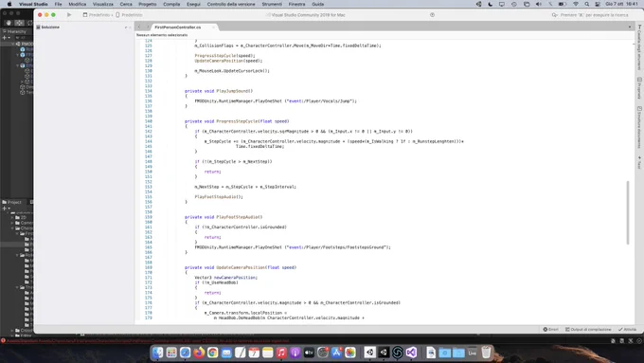
Task: Open Finder from the Dock
Action: pyautogui.click(x=158, y=353)
